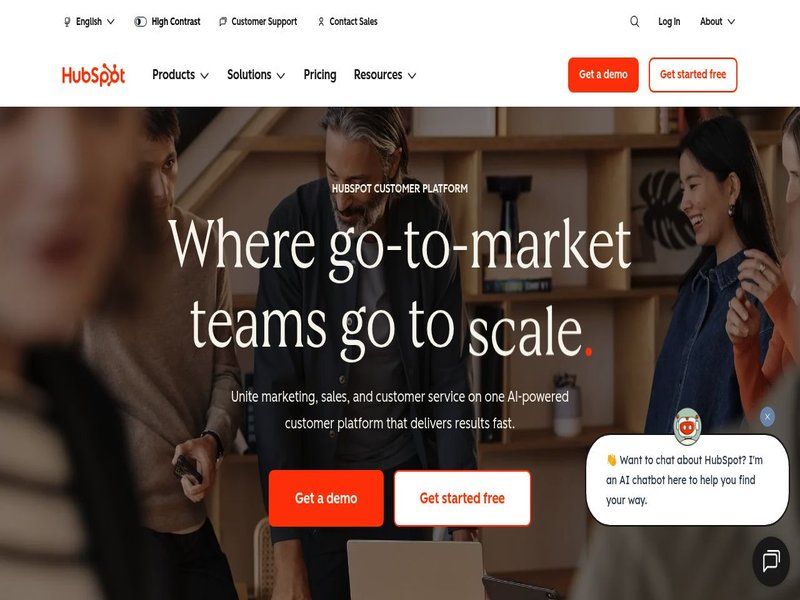Viewport: 800px width, 600px height.
Task: Click the Log in link
Action: (669, 21)
